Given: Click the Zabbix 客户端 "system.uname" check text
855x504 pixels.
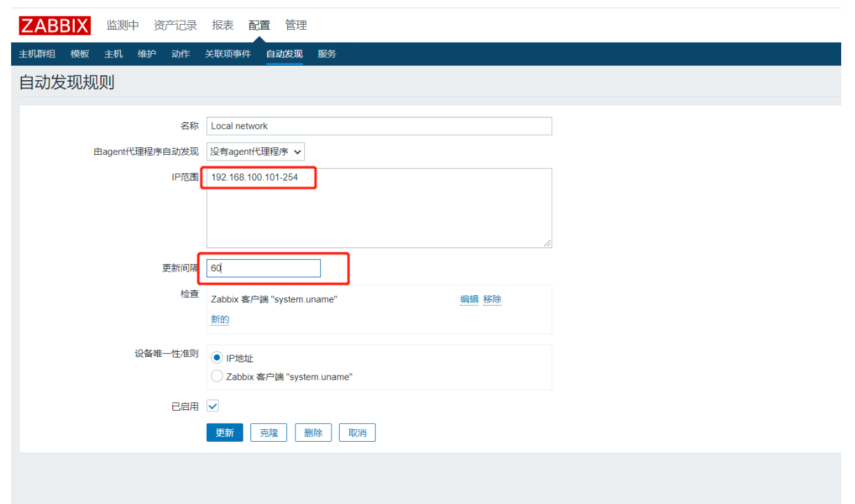Looking at the screenshot, I should pos(274,299).
